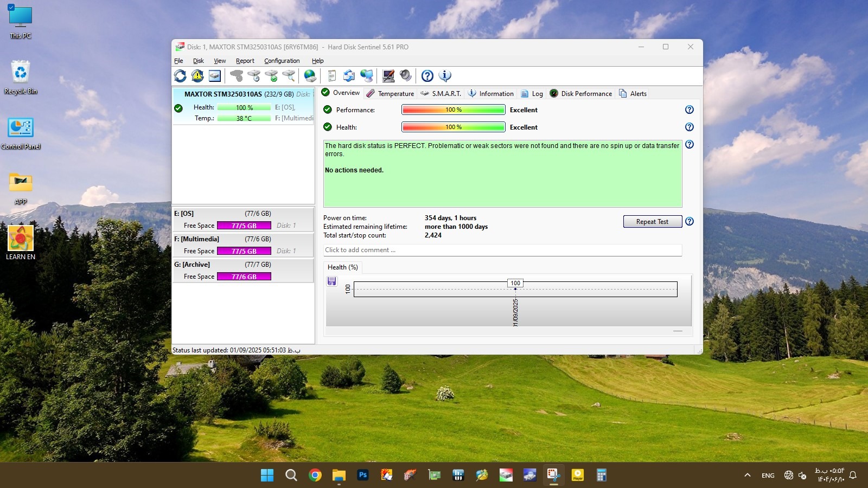Viewport: 868px width, 488px height.
Task: Click the E: [OS] free space bar
Action: coord(244,226)
